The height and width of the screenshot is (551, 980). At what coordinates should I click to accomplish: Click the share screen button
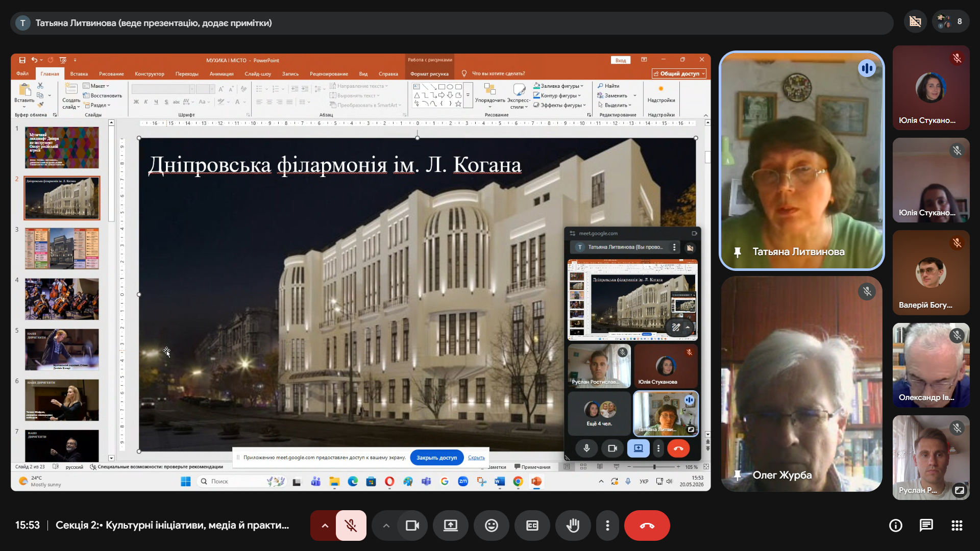450,525
